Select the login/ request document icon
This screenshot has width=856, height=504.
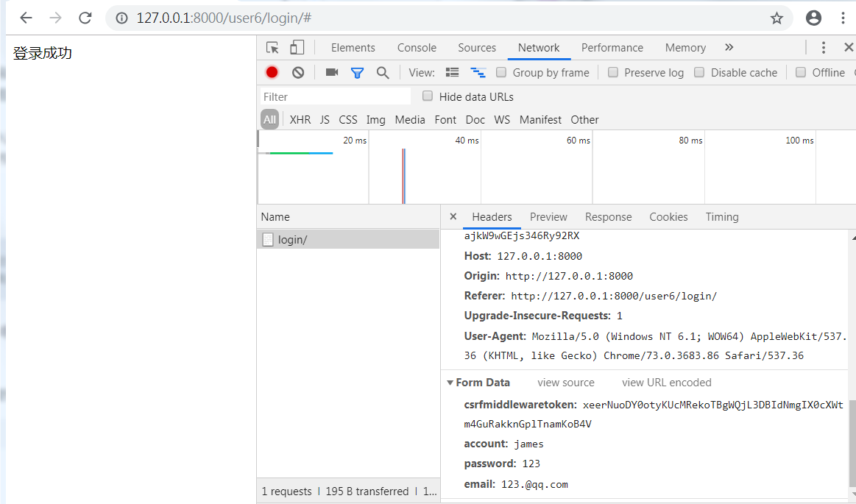[267, 239]
